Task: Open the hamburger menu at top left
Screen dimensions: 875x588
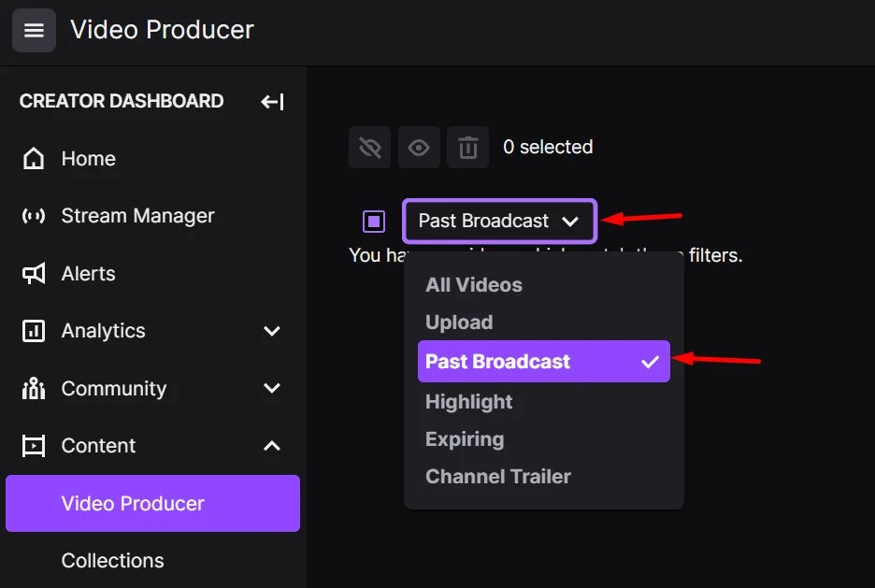Action: [x=34, y=30]
